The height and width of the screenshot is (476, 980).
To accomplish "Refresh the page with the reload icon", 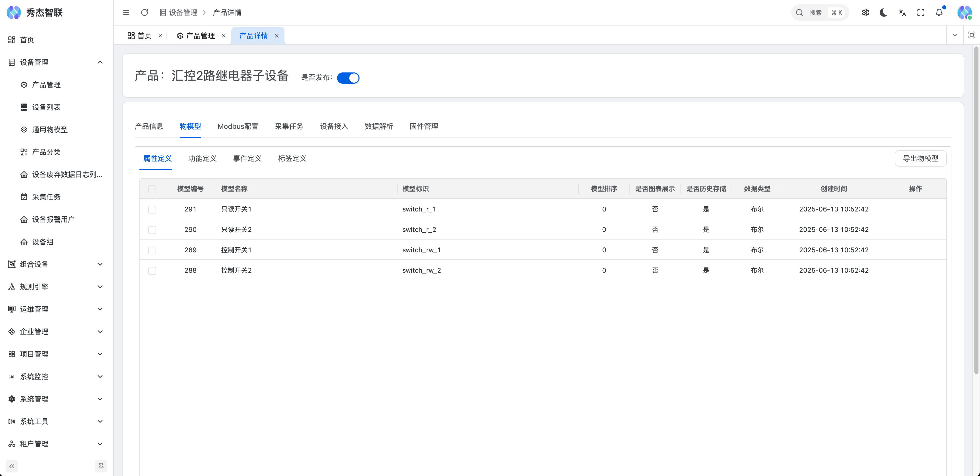I will (x=145, y=12).
